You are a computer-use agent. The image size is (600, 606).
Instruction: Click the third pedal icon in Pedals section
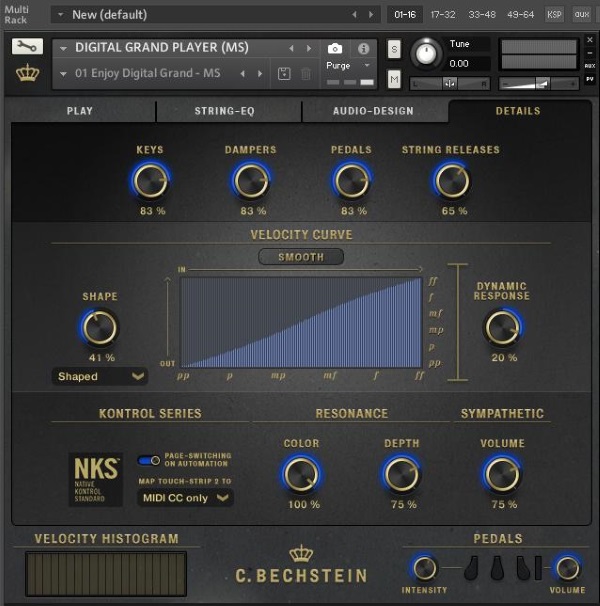click(x=523, y=568)
